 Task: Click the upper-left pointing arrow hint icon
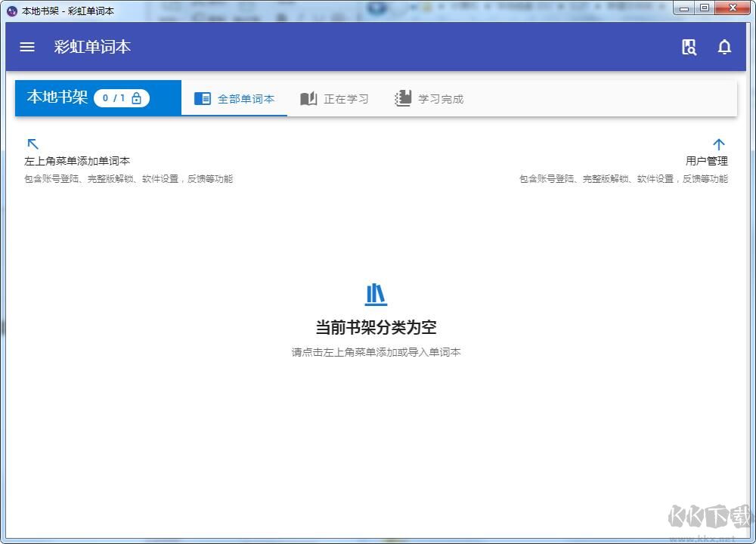pos(33,144)
